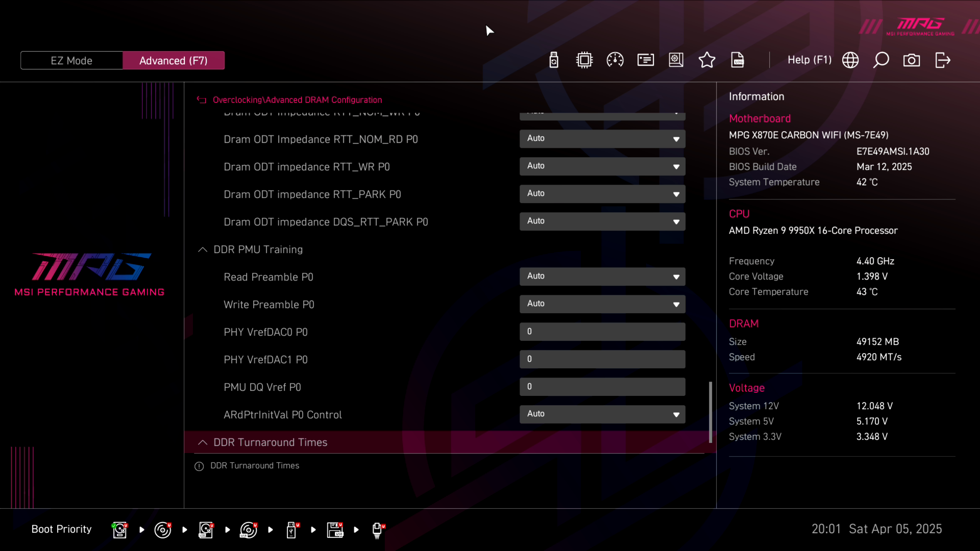Click Help (F1) button
The image size is (980, 551).
point(809,60)
